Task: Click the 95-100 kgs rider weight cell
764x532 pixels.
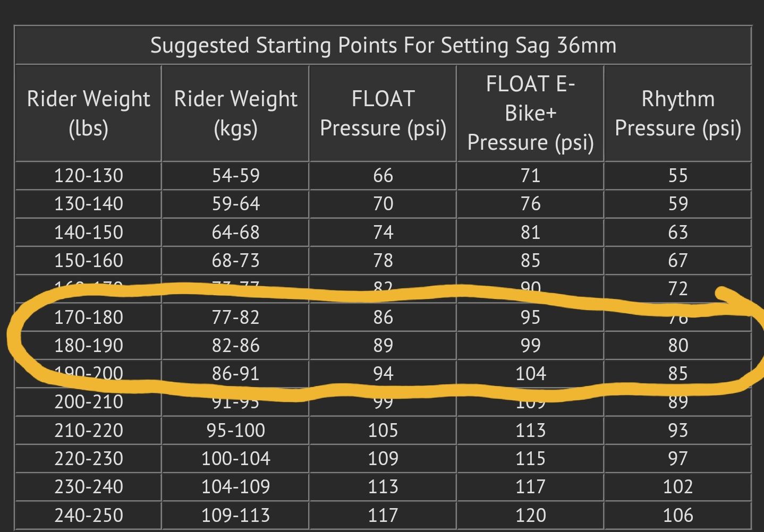Action: (235, 430)
